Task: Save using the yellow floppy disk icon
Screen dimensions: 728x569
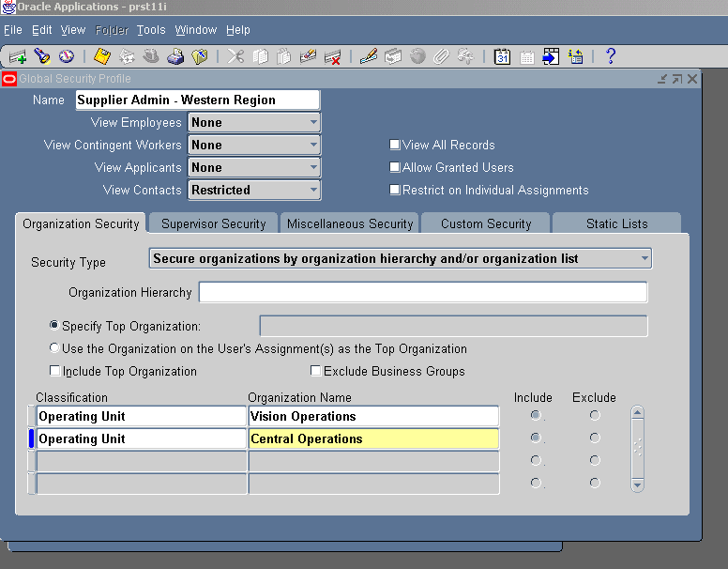Action: point(102,56)
